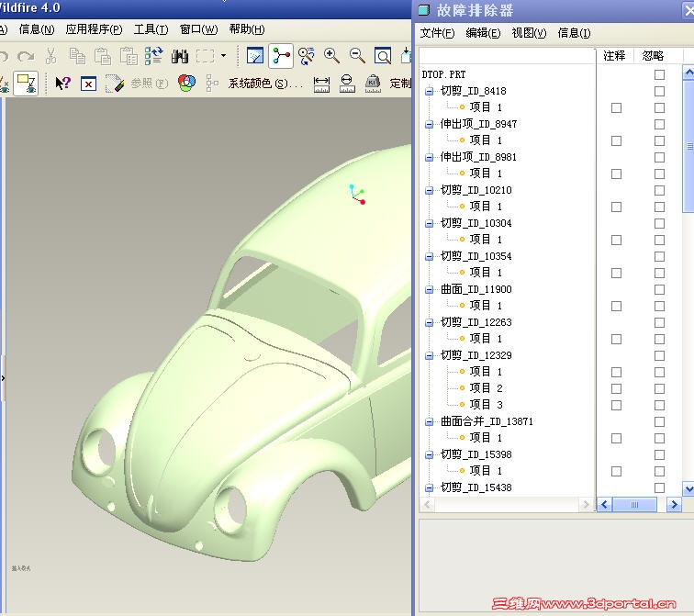Open the Find binoculars tool
694x616 pixels.
179,56
